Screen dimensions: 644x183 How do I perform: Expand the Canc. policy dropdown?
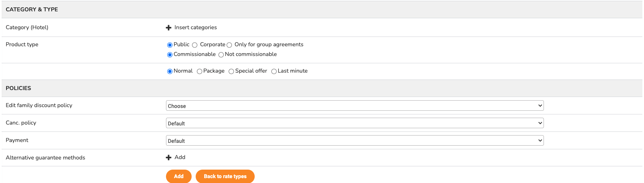click(355, 123)
